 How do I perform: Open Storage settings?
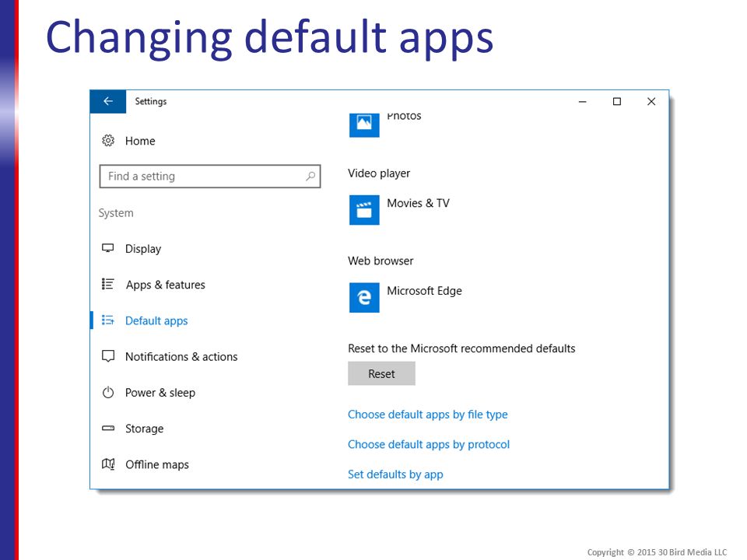coord(145,429)
